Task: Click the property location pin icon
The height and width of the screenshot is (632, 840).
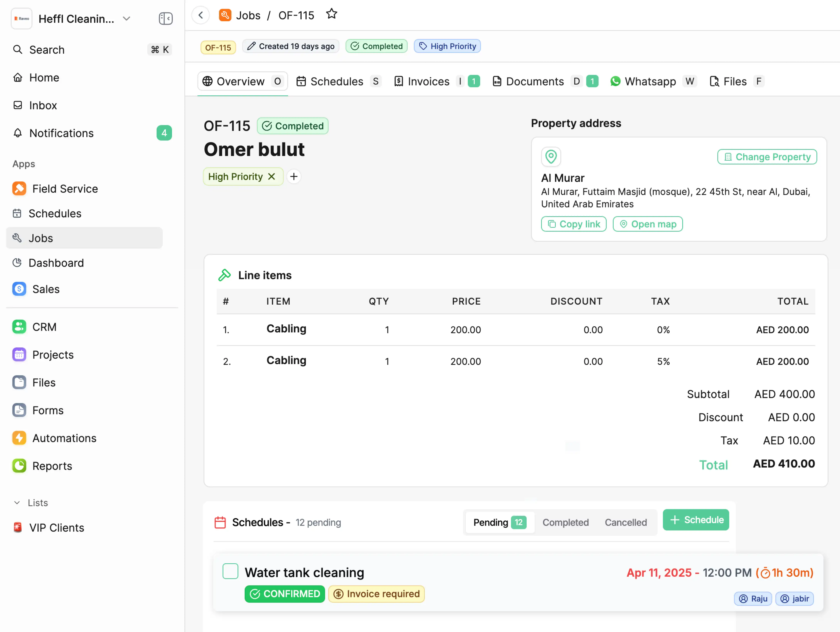Action: coord(551,157)
